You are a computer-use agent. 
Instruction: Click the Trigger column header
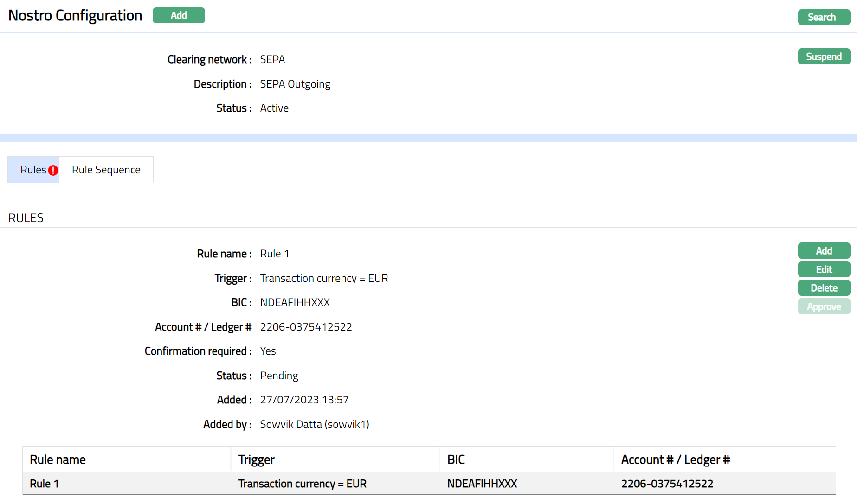(257, 459)
